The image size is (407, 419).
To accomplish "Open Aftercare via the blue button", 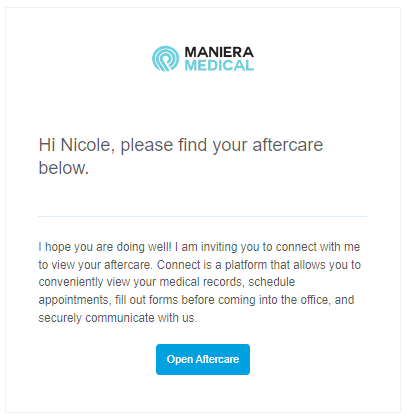I will 203,359.
